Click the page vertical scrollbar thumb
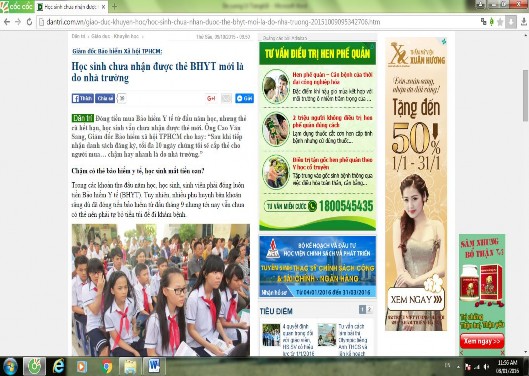Screen dimensions: 529x376 pos(525,96)
